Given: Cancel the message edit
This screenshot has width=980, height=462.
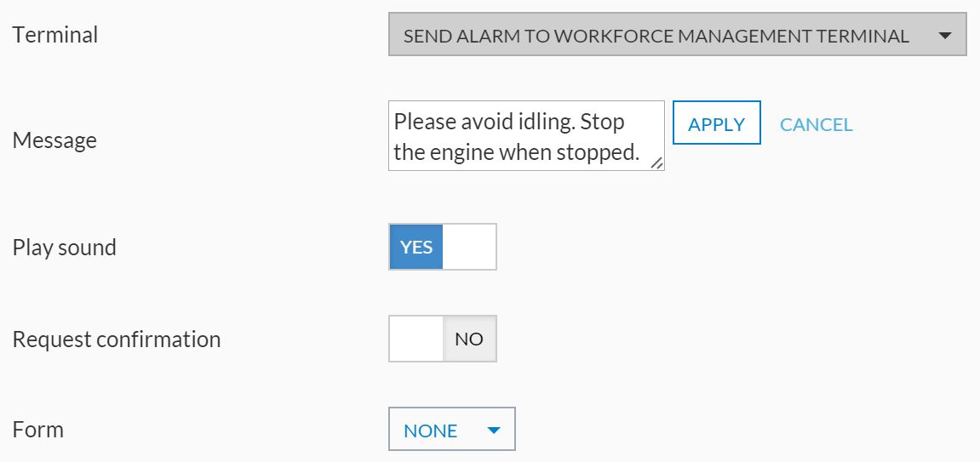Looking at the screenshot, I should click(816, 124).
